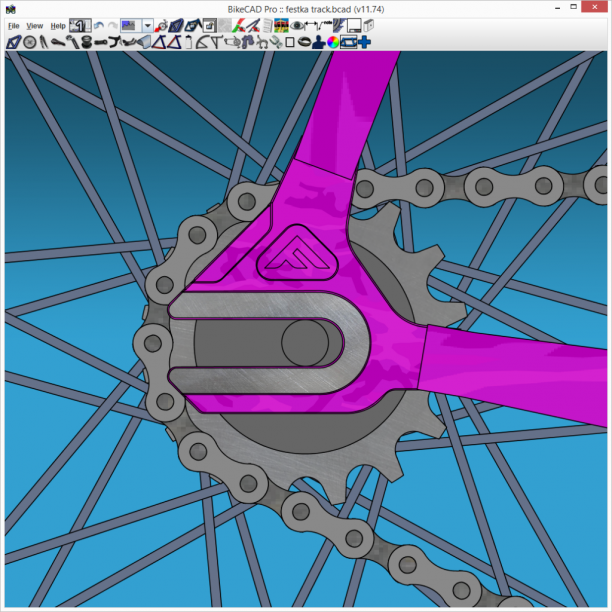Image resolution: width=612 pixels, height=612 pixels.
Task: Click the white panel with colored bar icon
Action: point(354,26)
